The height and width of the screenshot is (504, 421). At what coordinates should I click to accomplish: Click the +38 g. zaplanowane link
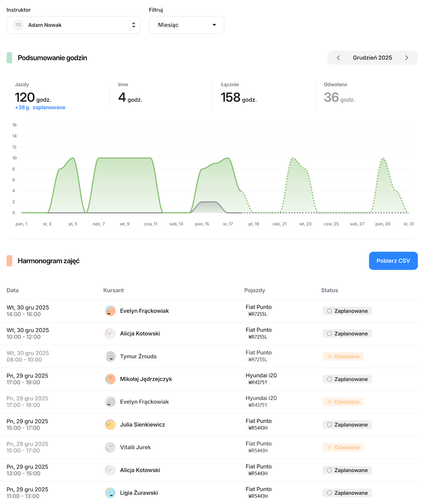40,107
